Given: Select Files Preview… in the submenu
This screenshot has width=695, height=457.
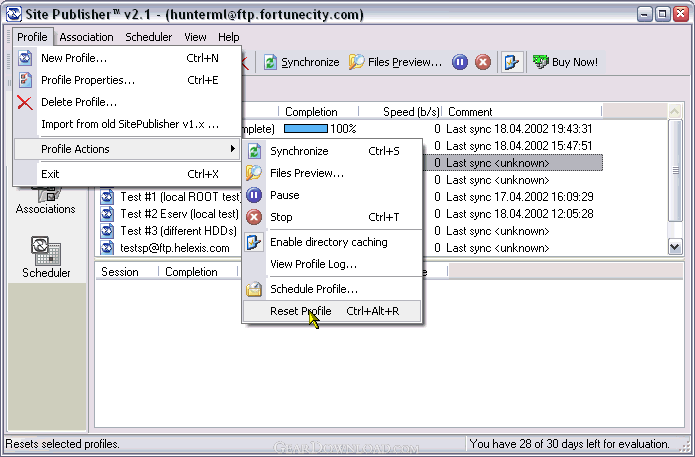Looking at the screenshot, I should point(332,173).
